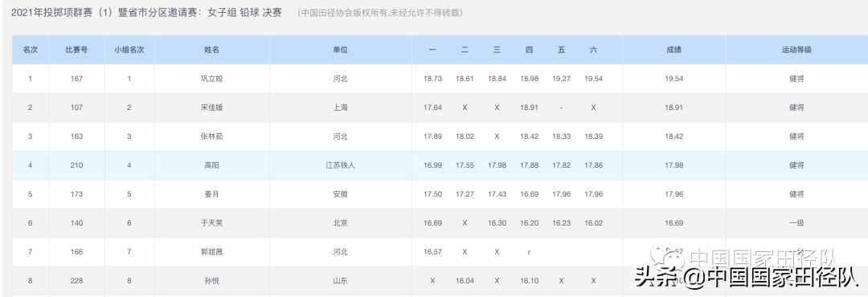Click bib number 107
Image resolution: width=868 pixels, height=297 pixels.
76,108
